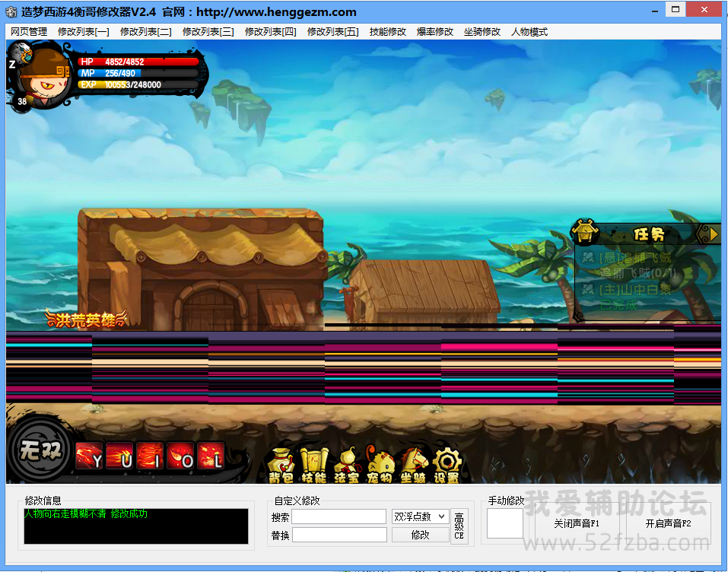Click the 搜索 search input field
Viewport: 728px width, 572px height.
click(x=339, y=516)
